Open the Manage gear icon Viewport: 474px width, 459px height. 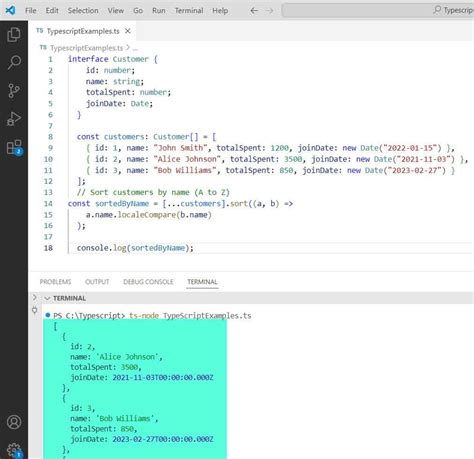click(x=14, y=450)
